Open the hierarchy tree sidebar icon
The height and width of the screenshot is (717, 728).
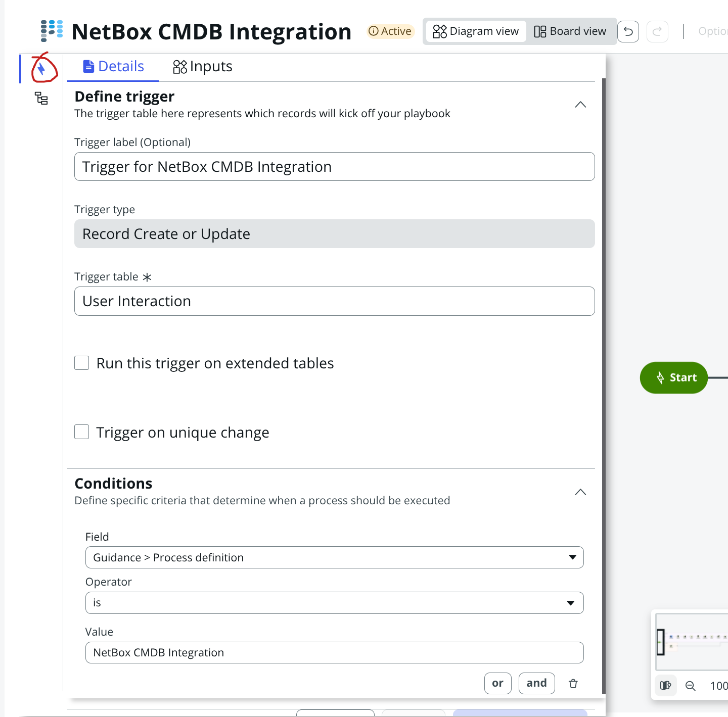point(41,98)
